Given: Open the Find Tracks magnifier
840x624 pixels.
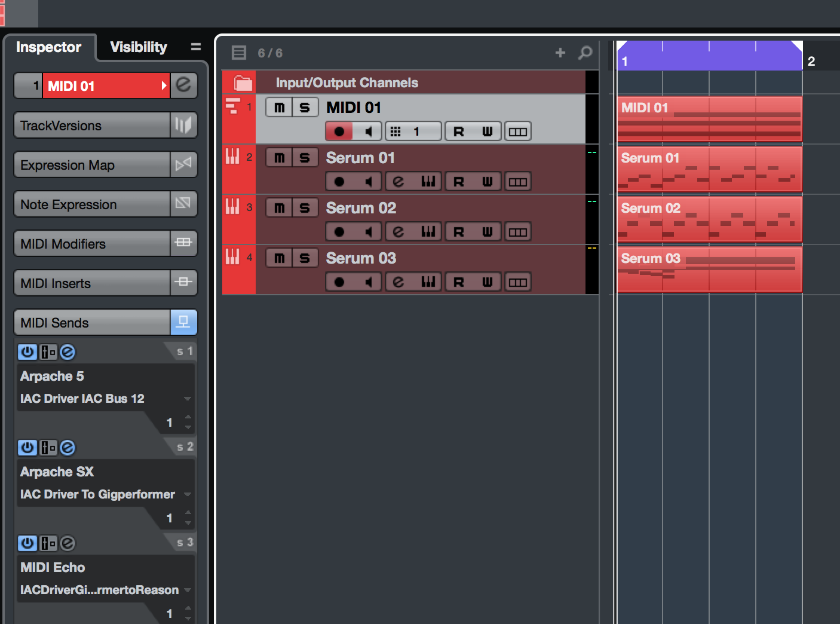Looking at the screenshot, I should pos(585,53).
